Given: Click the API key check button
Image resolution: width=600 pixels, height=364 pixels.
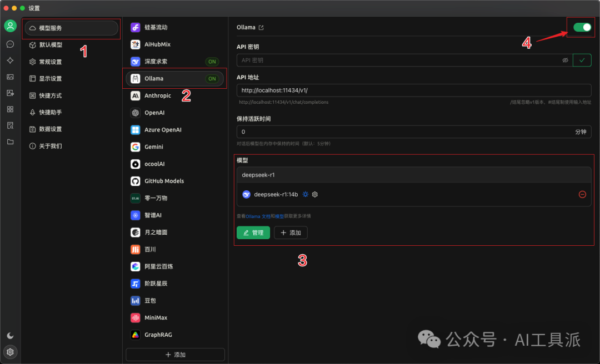Looking at the screenshot, I should [582, 60].
